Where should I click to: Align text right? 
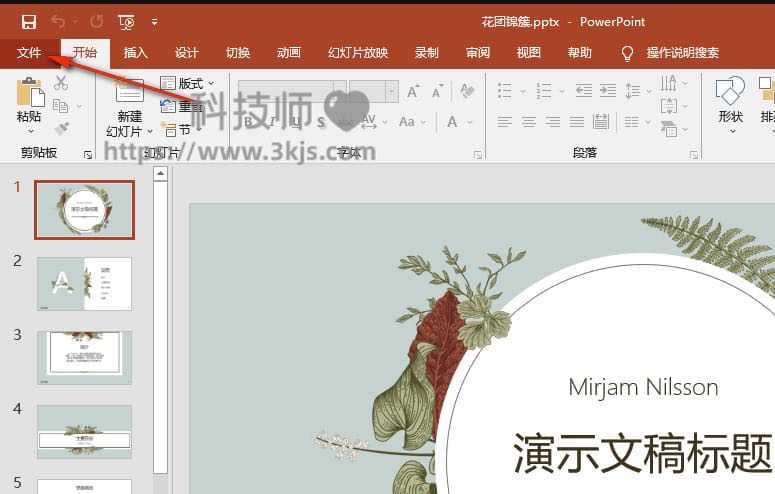pos(553,122)
